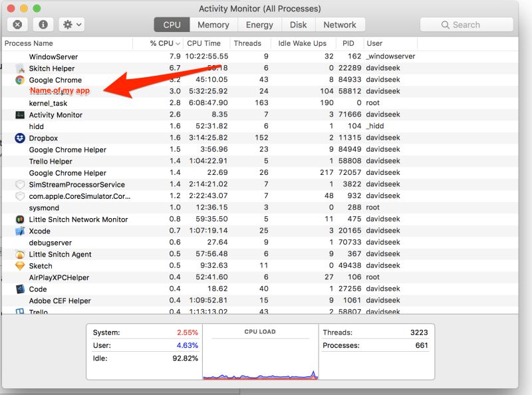This screenshot has width=532, height=395.
Task: Switch to the Disk tab
Action: pos(298,25)
